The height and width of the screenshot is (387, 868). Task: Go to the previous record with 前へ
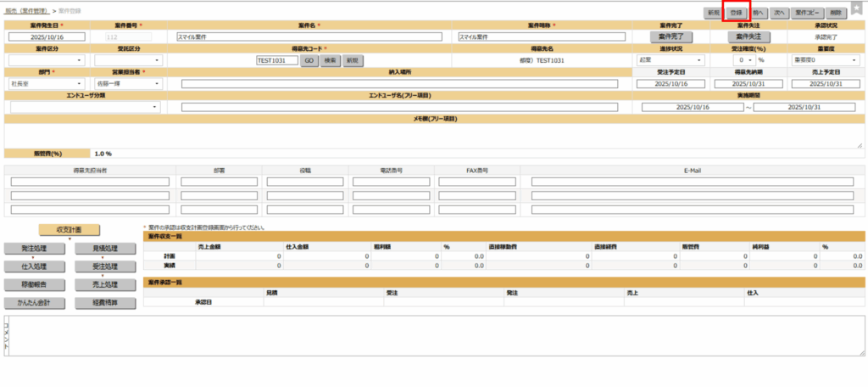758,13
